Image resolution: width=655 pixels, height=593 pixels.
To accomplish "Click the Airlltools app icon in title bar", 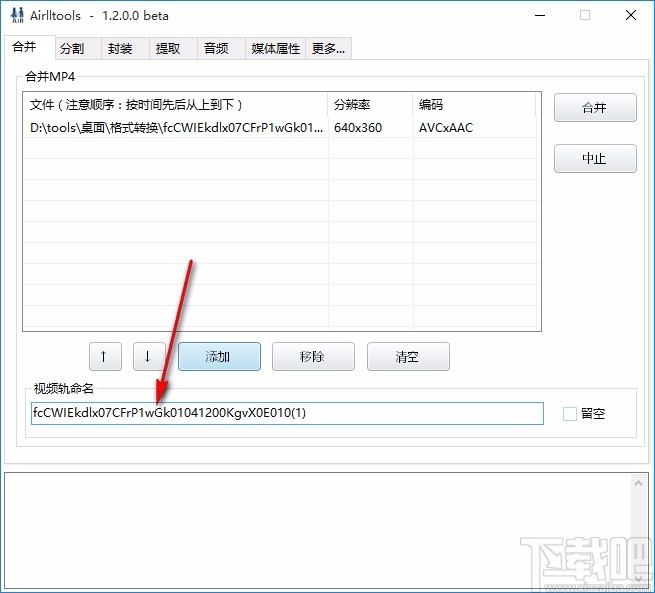I will click(17, 15).
